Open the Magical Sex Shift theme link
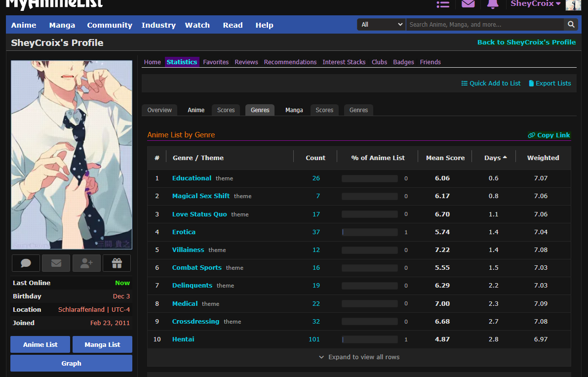Image resolution: width=588 pixels, height=377 pixels. click(200, 196)
